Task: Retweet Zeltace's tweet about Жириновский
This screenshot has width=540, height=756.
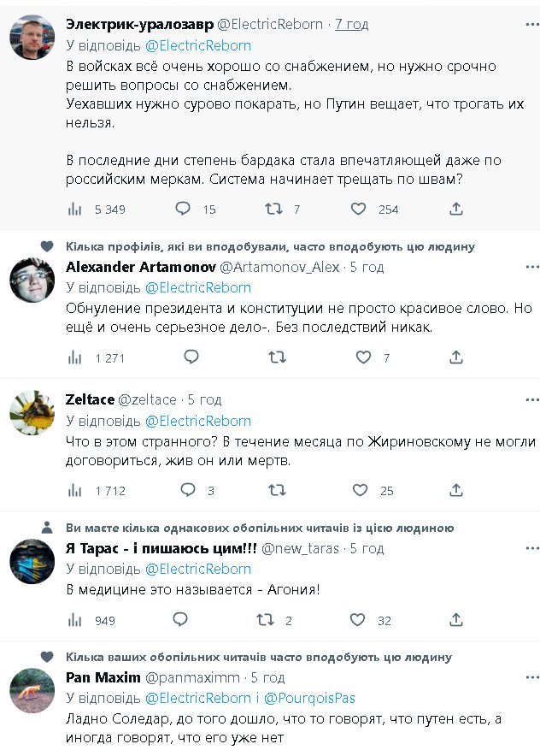Action: (x=275, y=490)
